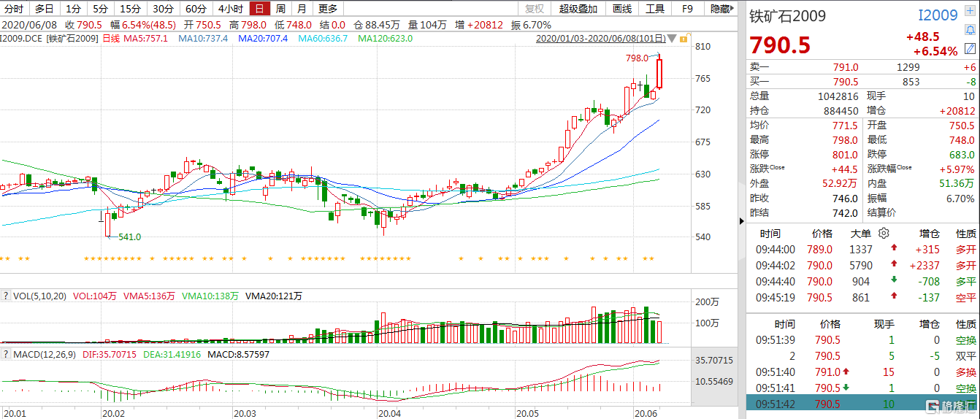Click the MA20:707.4 label
This screenshot has height=419, width=980.
(x=262, y=39)
